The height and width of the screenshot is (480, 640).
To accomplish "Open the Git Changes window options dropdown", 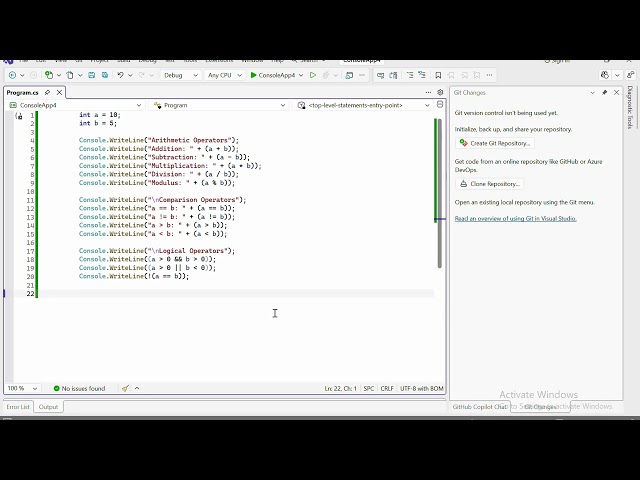I will (593, 93).
